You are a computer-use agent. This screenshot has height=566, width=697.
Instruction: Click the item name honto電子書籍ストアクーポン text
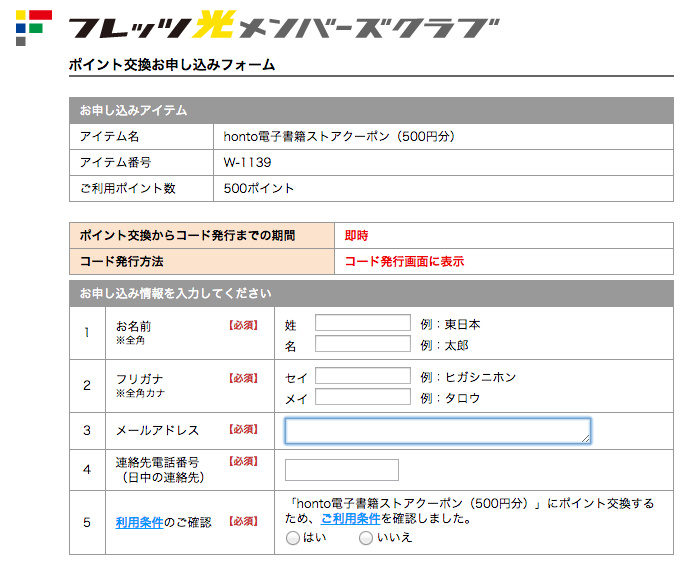click(339, 136)
